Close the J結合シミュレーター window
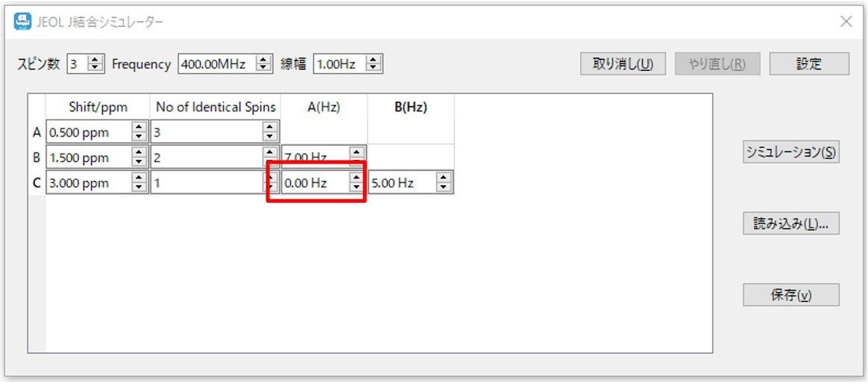 [846, 22]
